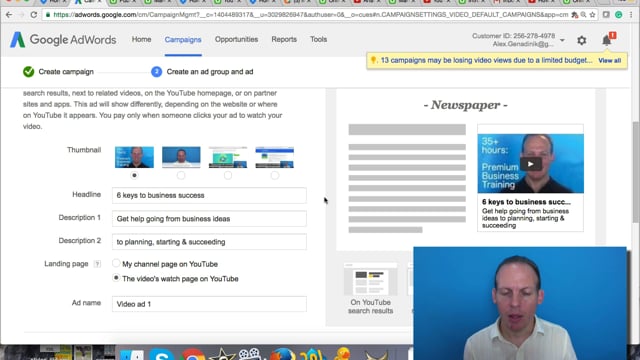Click the zoom magnifier icon in address bar
The height and width of the screenshot is (360, 640).
584,15
